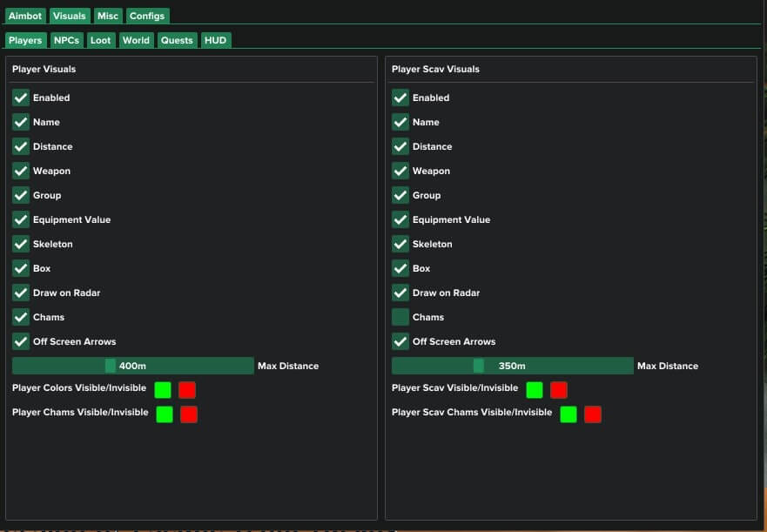Viewport: 767px width, 532px height.
Task: Toggle Equipment Value in Player Visuals
Action: (21, 219)
